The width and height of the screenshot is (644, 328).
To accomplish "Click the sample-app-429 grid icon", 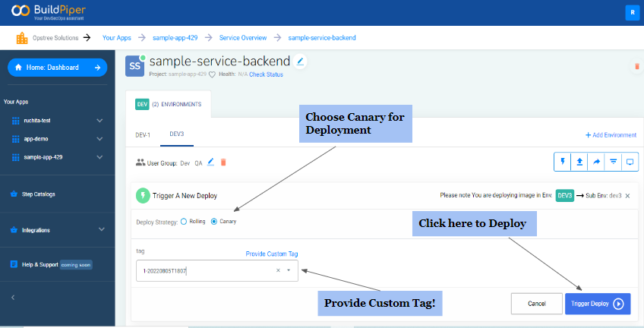I will click(x=16, y=157).
